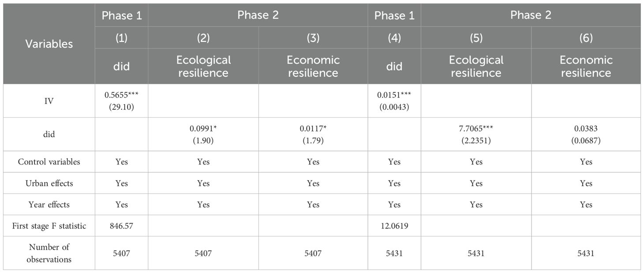Click the 0.0991* coefficient value
644x273 pixels.
pyautogui.click(x=203, y=129)
